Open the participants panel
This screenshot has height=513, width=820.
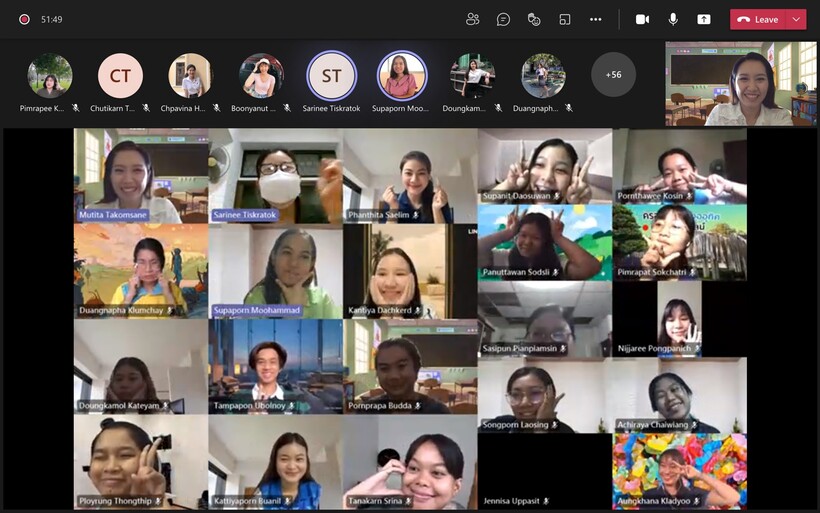473,19
